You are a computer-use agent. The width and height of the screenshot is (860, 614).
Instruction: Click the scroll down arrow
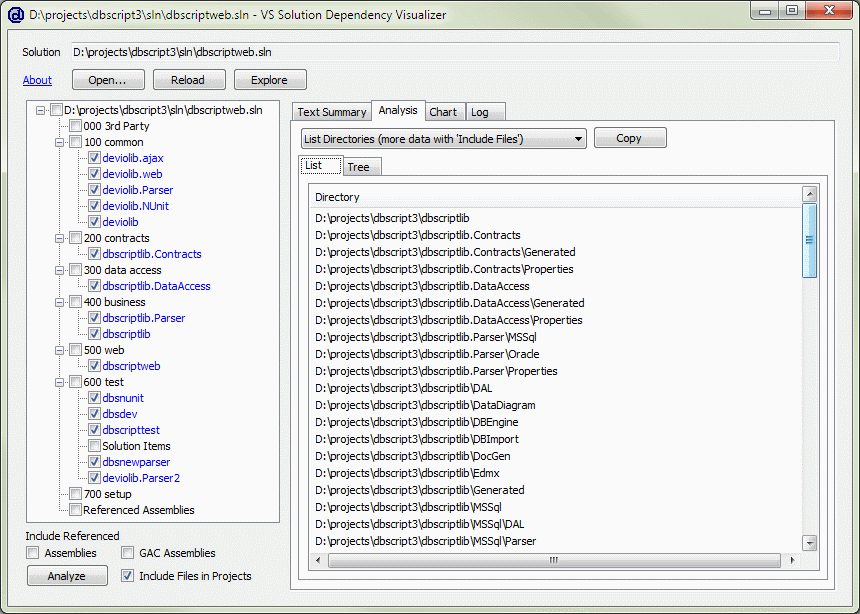coord(810,543)
